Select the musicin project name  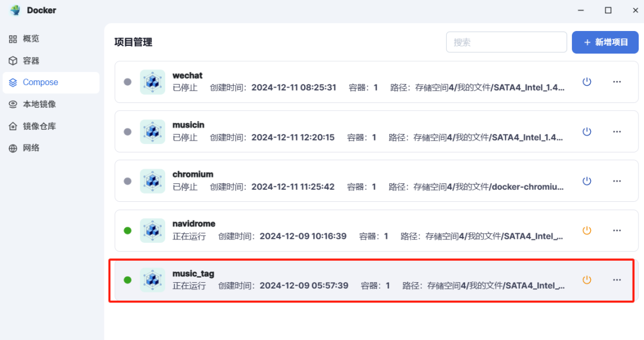[188, 124]
